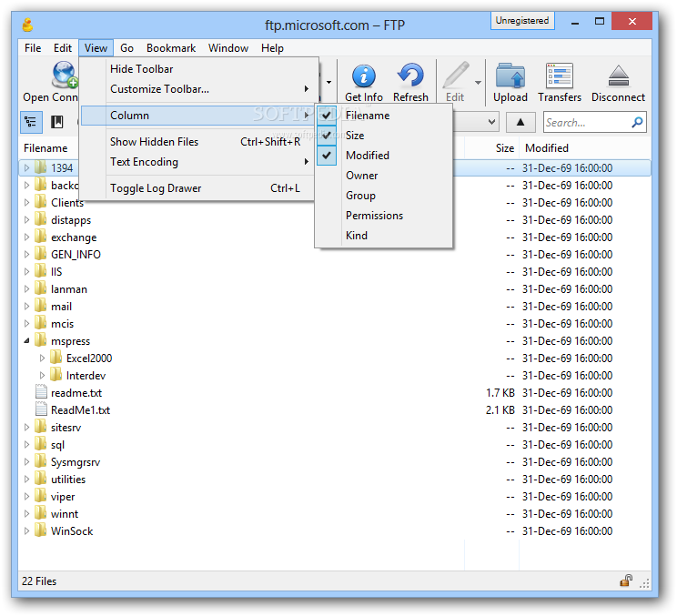Expand the distapps folder
The image size is (677, 616).
coord(26,219)
